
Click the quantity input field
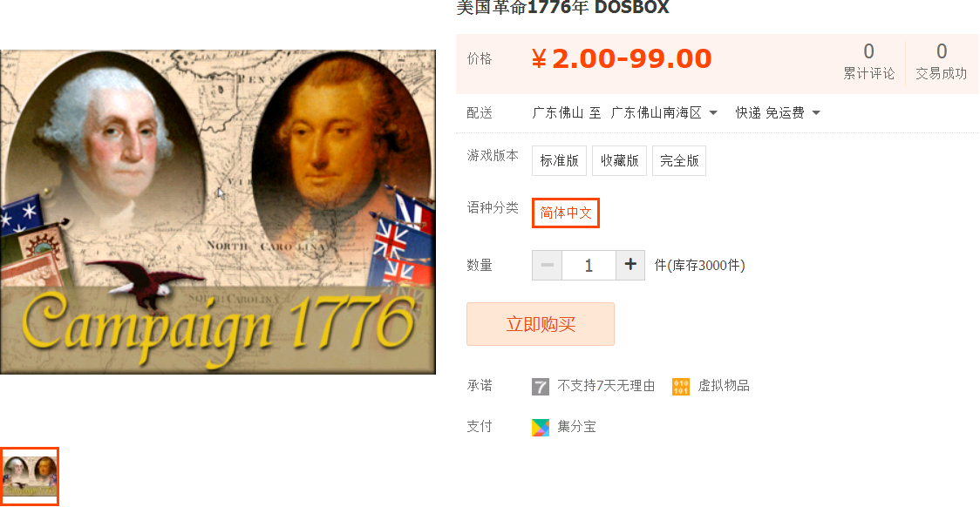(589, 265)
